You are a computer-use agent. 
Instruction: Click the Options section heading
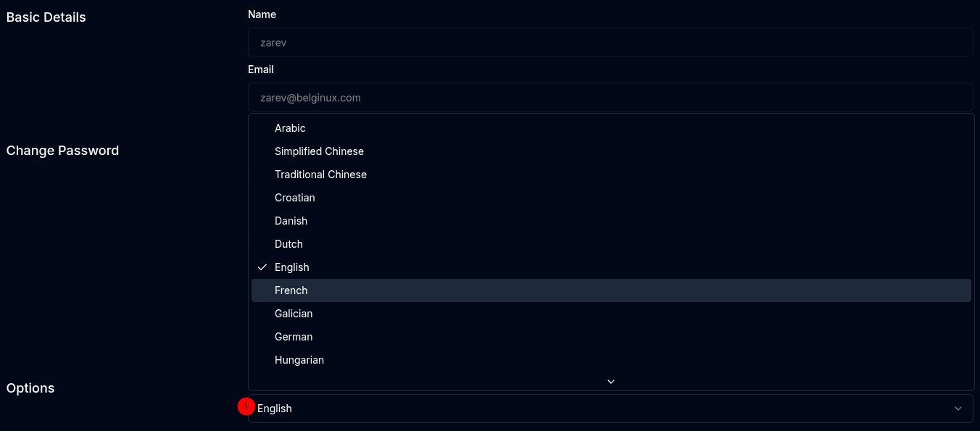(x=30, y=388)
